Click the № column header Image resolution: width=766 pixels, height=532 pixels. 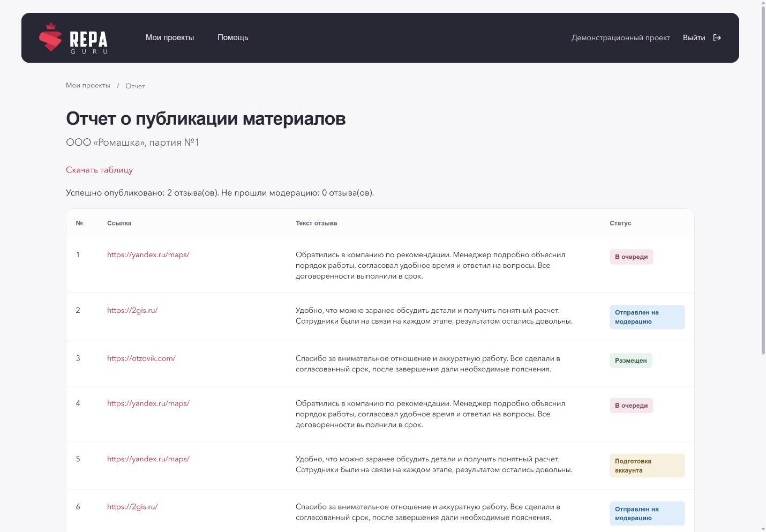tap(79, 223)
